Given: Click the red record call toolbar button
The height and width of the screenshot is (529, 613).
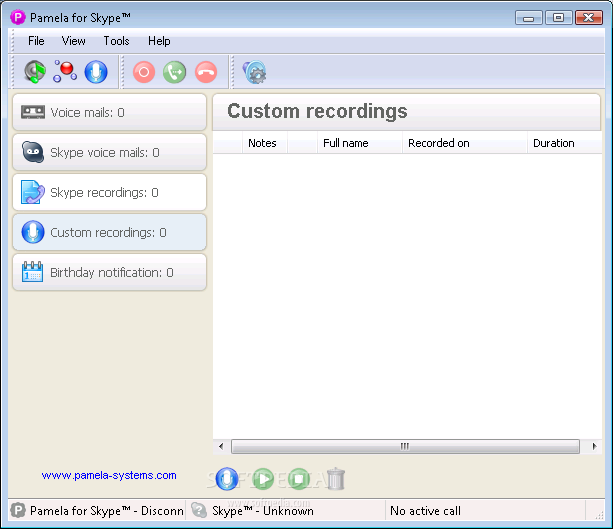Looking at the screenshot, I should [144, 72].
